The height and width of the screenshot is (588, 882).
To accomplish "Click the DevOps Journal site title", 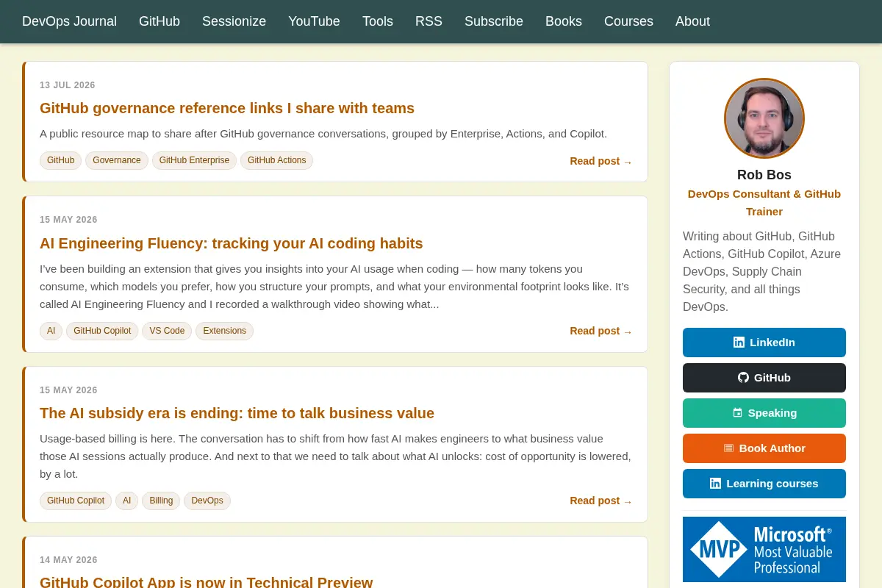I will point(69,21).
